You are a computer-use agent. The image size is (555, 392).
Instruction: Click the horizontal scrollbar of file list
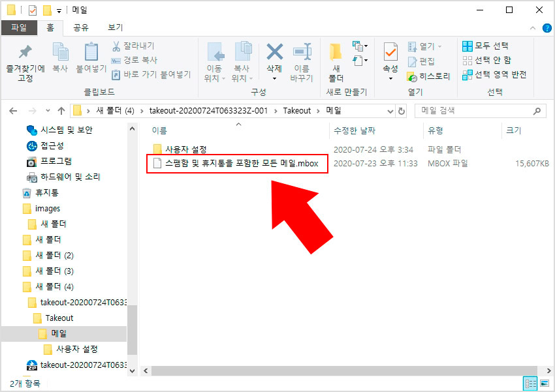[x=344, y=370]
